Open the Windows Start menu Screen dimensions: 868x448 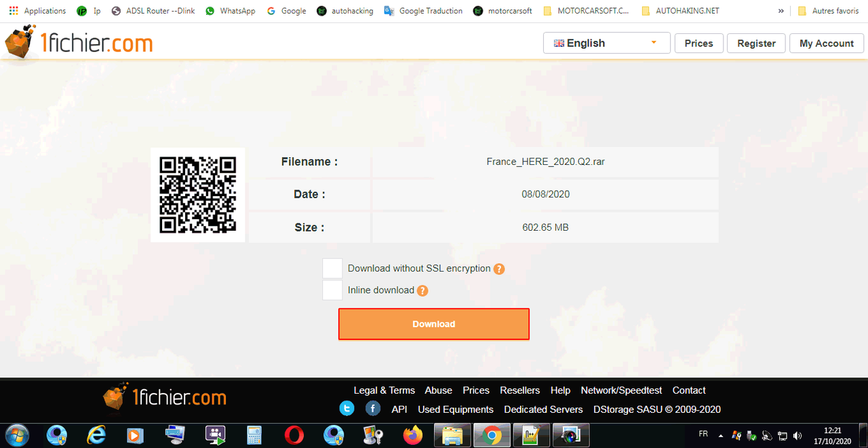pos(16,435)
